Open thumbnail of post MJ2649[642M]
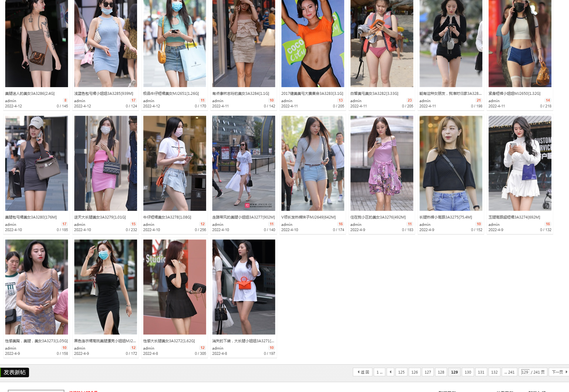This screenshot has height=392, width=569. pos(313,163)
